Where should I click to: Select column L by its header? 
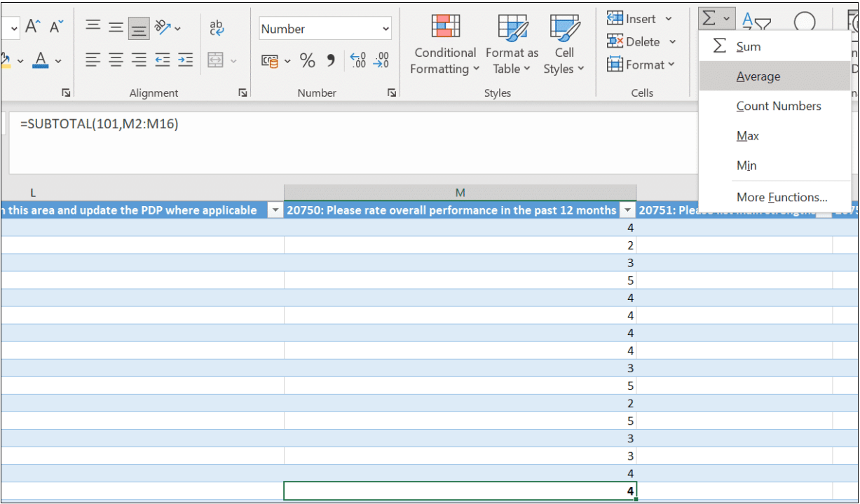coord(142,193)
